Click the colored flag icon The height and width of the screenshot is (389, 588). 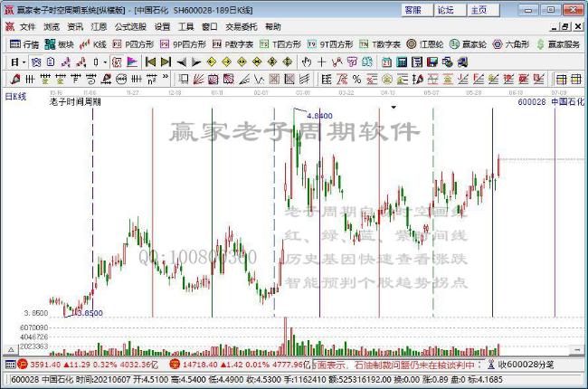[x=132, y=62]
